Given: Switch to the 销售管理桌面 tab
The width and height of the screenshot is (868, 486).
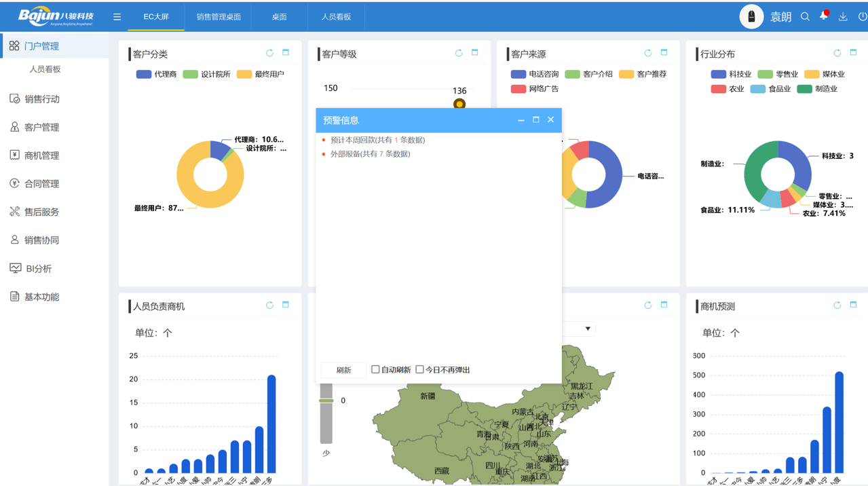Looking at the screenshot, I should 219,17.
